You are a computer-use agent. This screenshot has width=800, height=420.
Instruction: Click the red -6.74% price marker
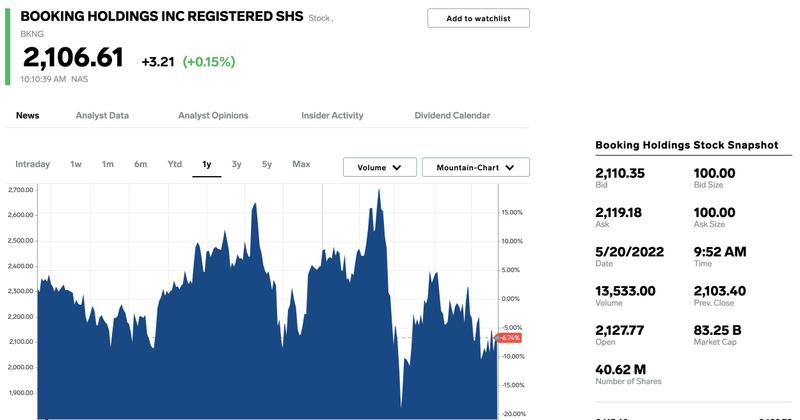tap(510, 338)
